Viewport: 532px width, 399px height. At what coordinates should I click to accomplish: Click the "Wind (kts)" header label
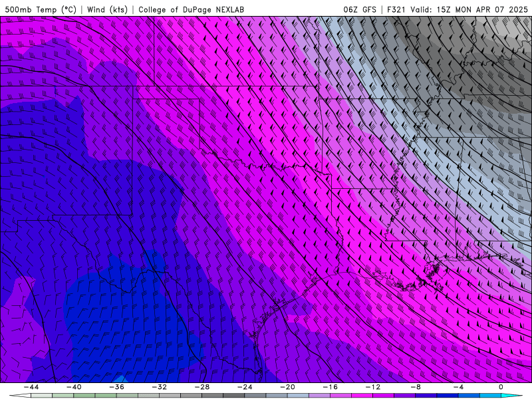point(107,9)
